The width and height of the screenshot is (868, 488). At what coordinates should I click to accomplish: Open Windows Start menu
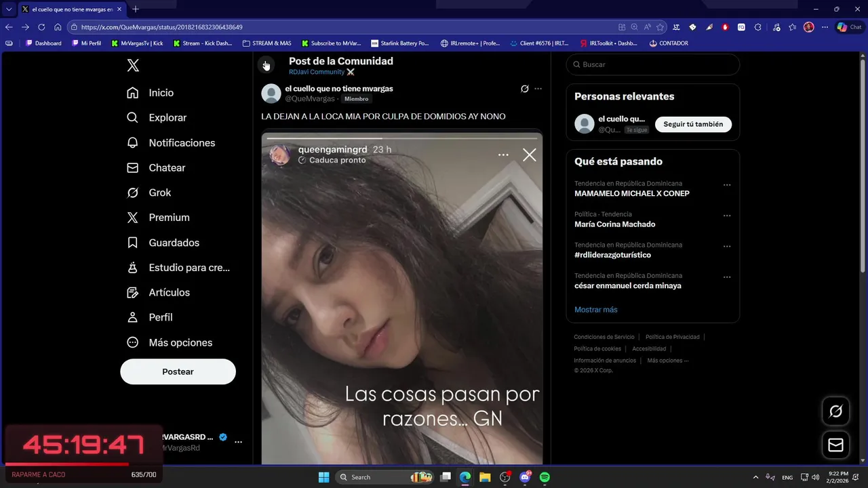pos(323,477)
